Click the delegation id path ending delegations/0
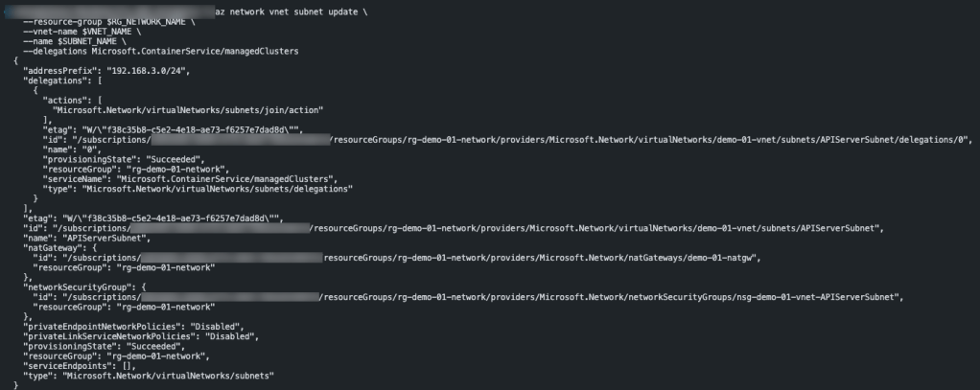Image resolution: width=980 pixels, height=390 pixels. [652, 139]
